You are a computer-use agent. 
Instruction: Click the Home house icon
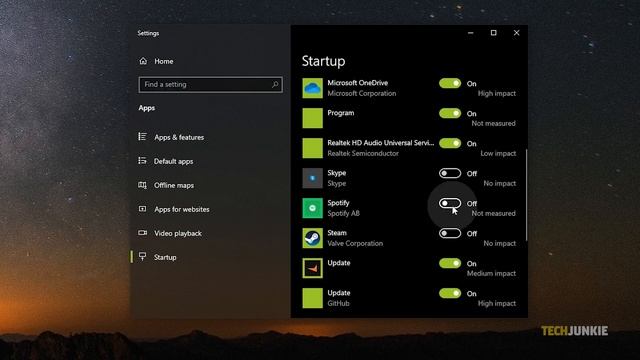pyautogui.click(x=143, y=61)
